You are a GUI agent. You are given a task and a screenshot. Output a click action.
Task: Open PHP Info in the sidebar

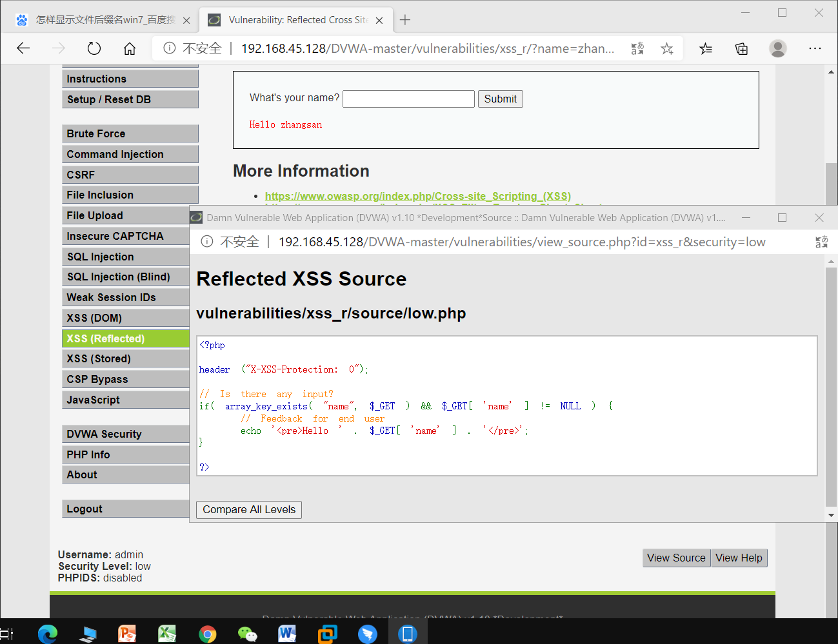point(126,454)
